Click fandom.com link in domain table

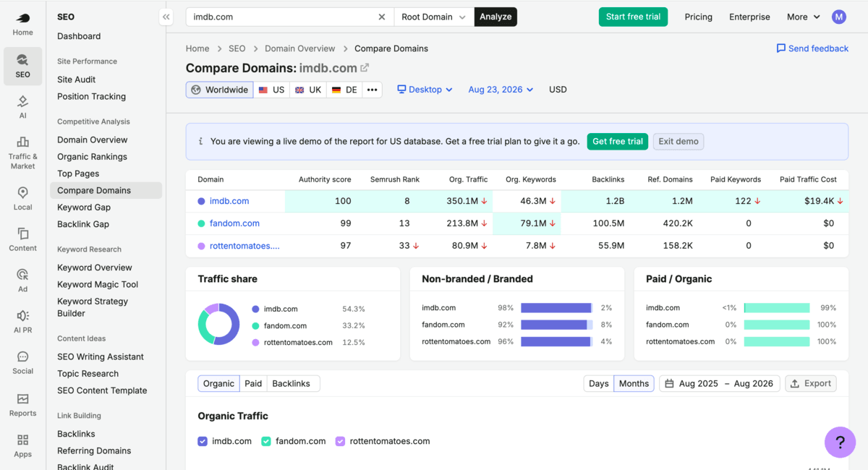234,223
